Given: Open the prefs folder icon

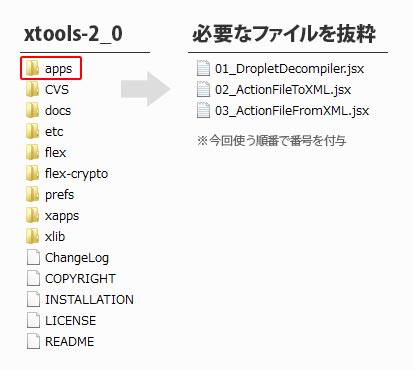Looking at the screenshot, I should tap(33, 194).
